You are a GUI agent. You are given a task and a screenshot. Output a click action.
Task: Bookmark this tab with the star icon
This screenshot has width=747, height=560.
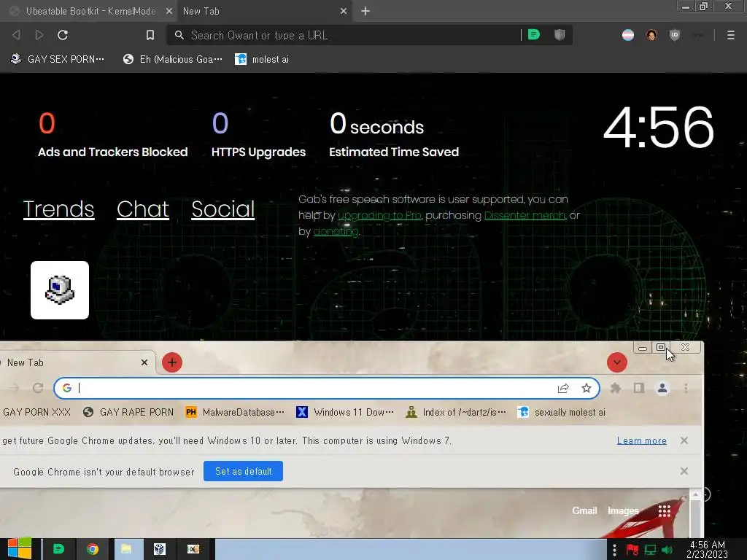pyautogui.click(x=587, y=388)
